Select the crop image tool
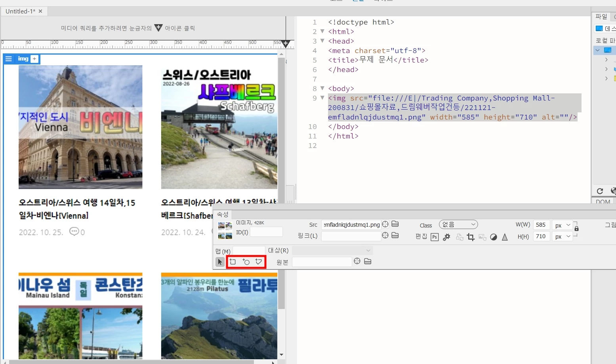Image resolution: width=616 pixels, height=364 pixels. coord(471,237)
